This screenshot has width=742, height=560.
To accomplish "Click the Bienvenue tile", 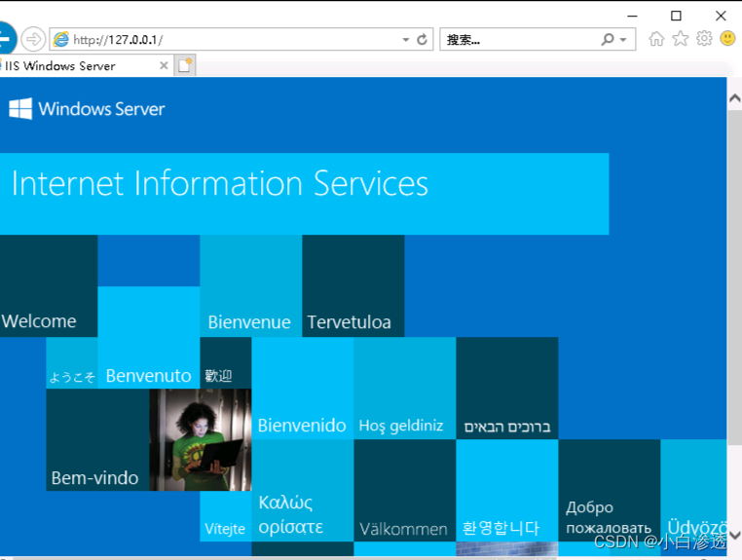I will (251, 286).
